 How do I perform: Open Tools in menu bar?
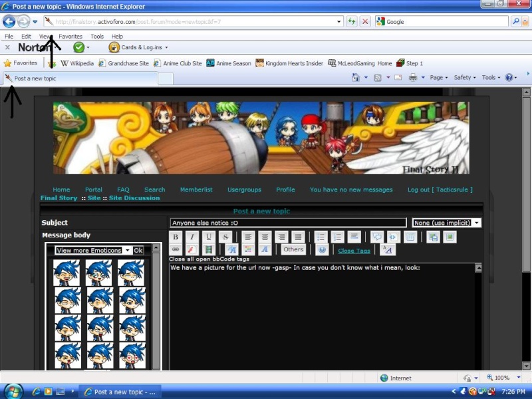point(97,37)
